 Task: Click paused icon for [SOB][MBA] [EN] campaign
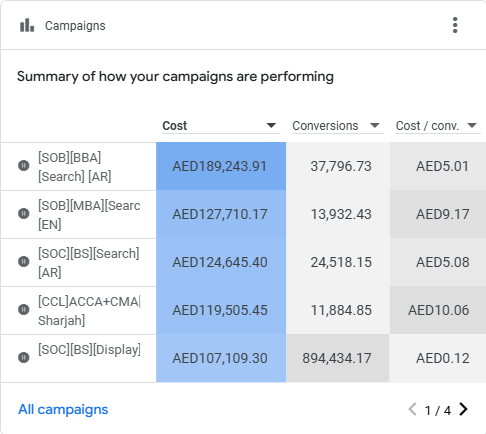24,213
